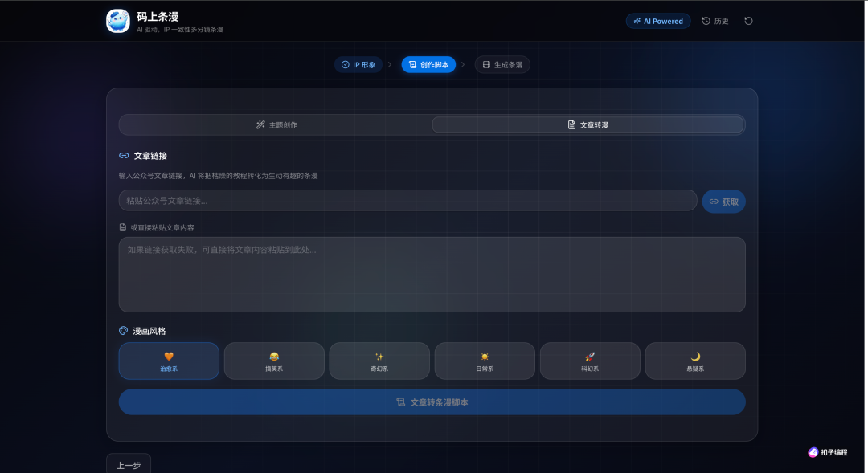Screen dimensions: 868x473
Task: Open the 历史 history panel
Action: pos(715,21)
